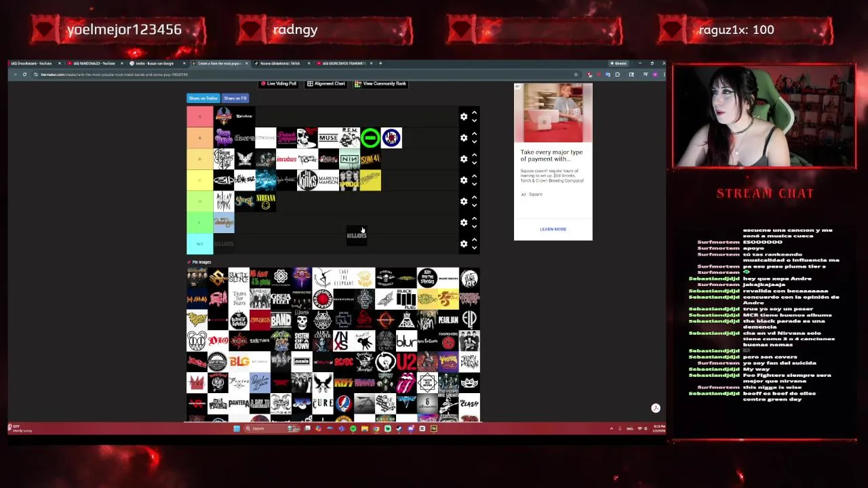This screenshot has height=488, width=868.
Task: Click the tiermaker.com address bar
Action: [x=305, y=74]
